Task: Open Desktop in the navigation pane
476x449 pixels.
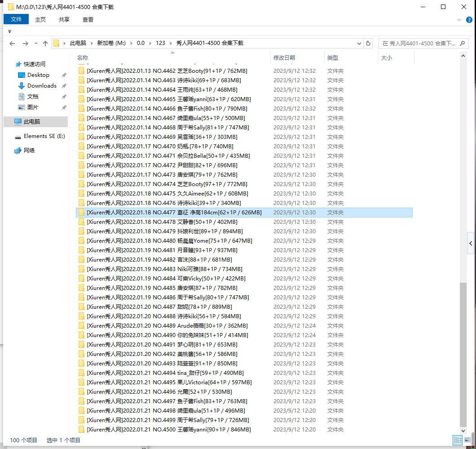Action: (38, 75)
